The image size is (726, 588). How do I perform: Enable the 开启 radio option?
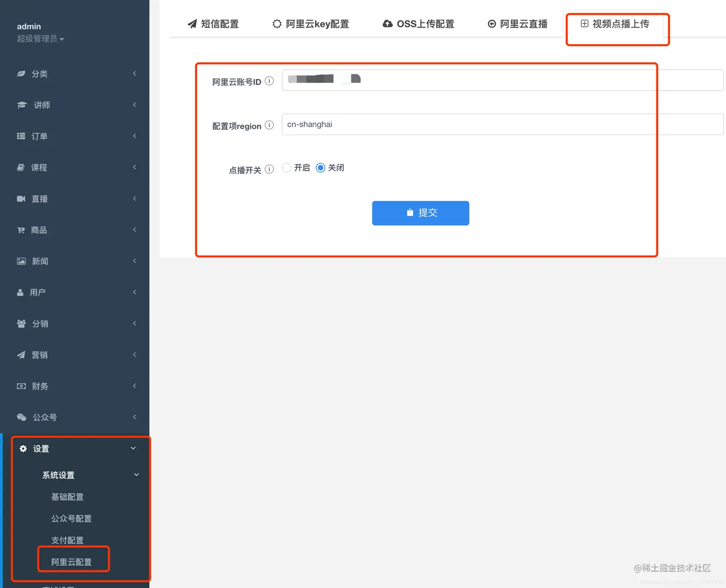(287, 168)
